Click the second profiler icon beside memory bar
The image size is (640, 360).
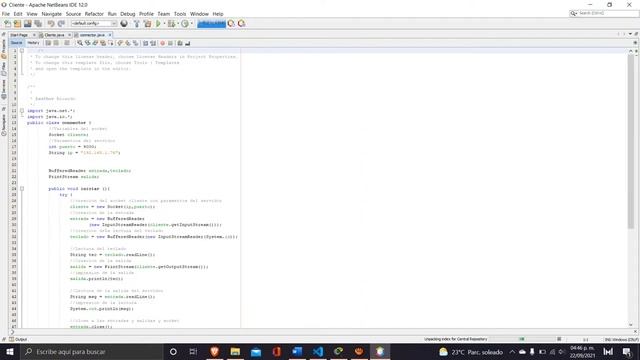pos(242,24)
